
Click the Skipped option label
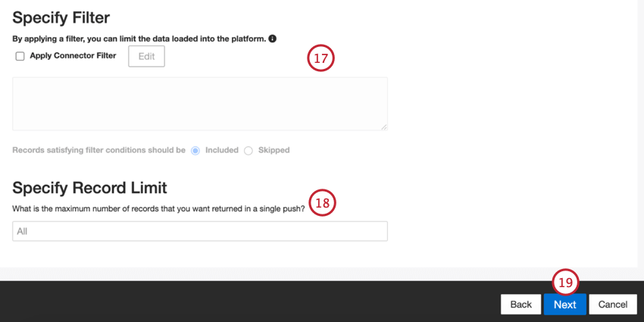click(x=274, y=150)
